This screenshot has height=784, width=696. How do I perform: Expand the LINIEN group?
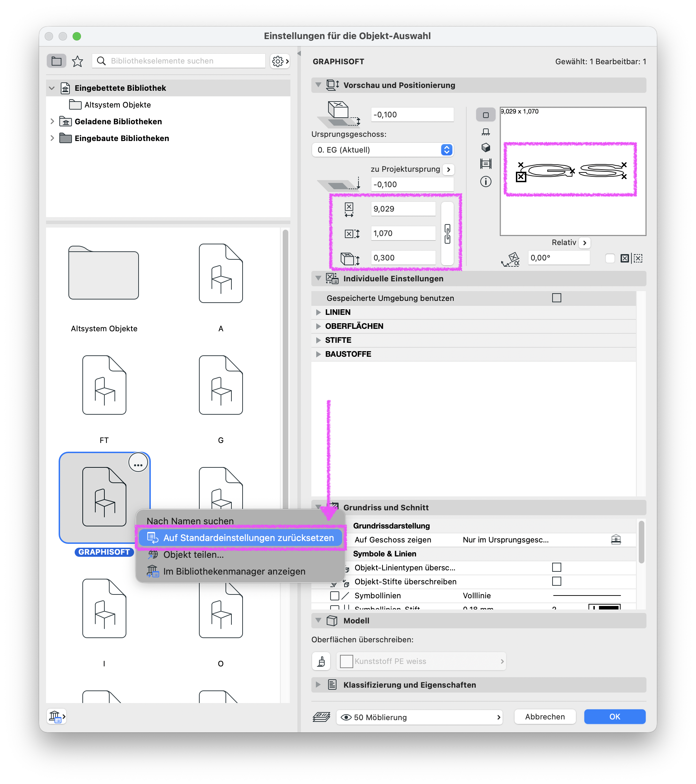tap(318, 312)
